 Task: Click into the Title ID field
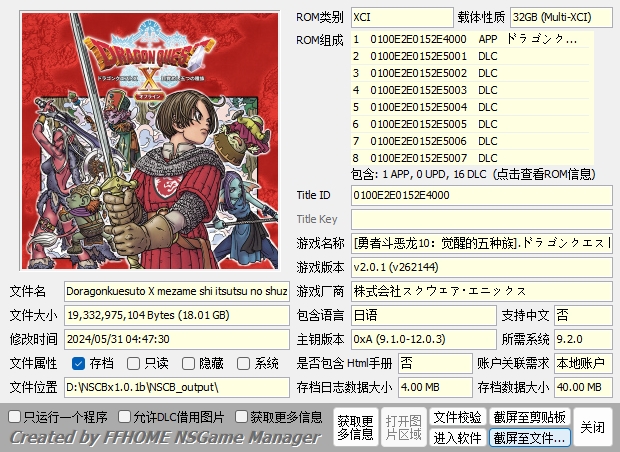click(x=482, y=195)
